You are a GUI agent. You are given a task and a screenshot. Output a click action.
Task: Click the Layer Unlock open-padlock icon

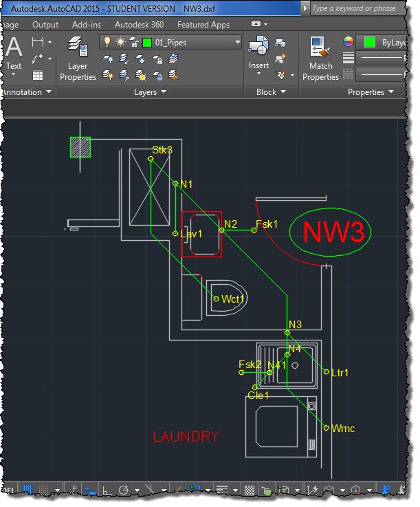(x=157, y=76)
